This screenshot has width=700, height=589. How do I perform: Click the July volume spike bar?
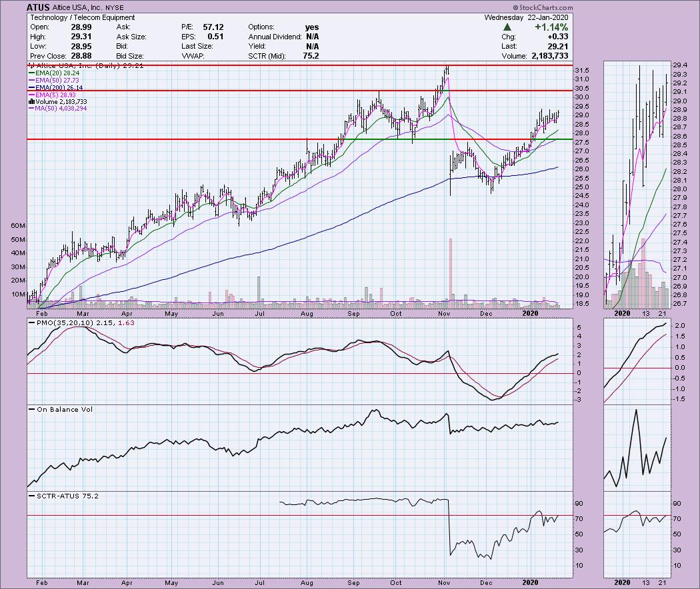259,293
